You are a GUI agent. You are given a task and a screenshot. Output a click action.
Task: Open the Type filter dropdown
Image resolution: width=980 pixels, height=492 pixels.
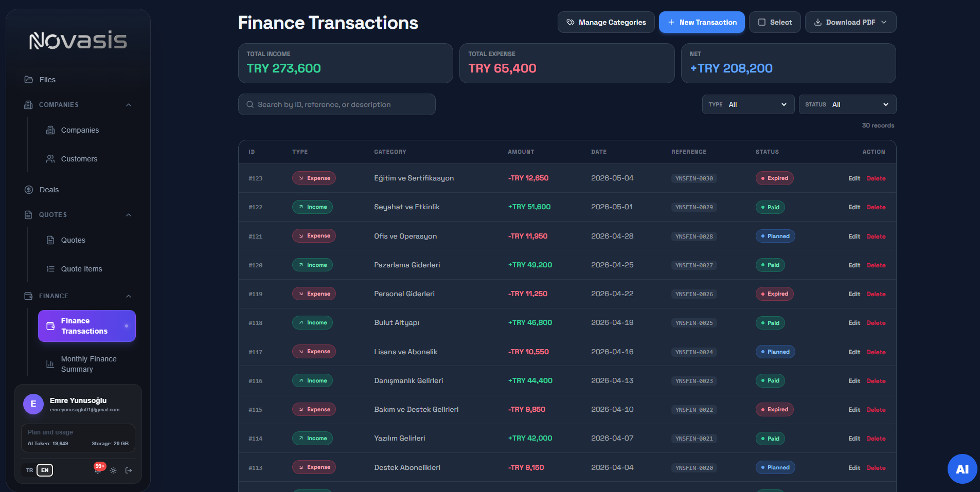[748, 104]
